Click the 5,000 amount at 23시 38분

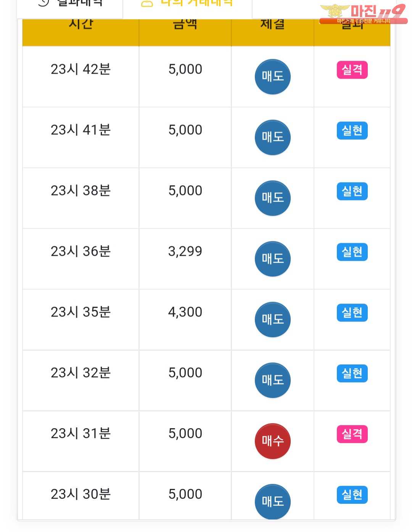click(x=185, y=191)
